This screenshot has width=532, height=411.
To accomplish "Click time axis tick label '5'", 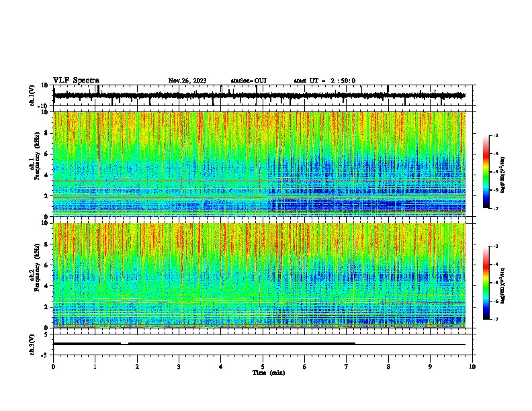I will coord(263,367).
